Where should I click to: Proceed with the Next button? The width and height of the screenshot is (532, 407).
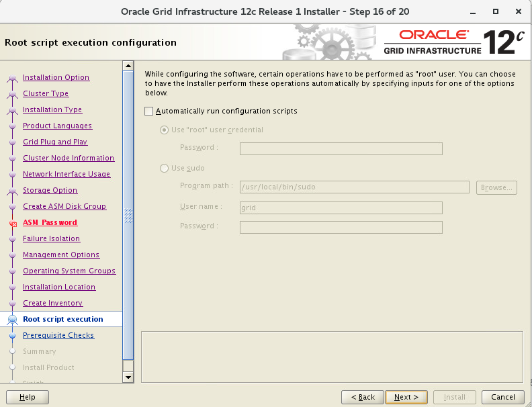[406, 397]
